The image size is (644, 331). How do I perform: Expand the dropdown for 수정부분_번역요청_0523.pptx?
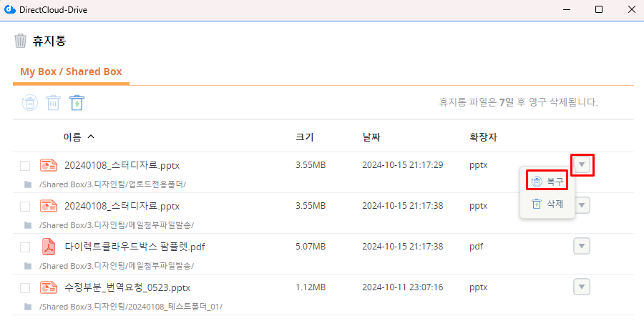582,287
